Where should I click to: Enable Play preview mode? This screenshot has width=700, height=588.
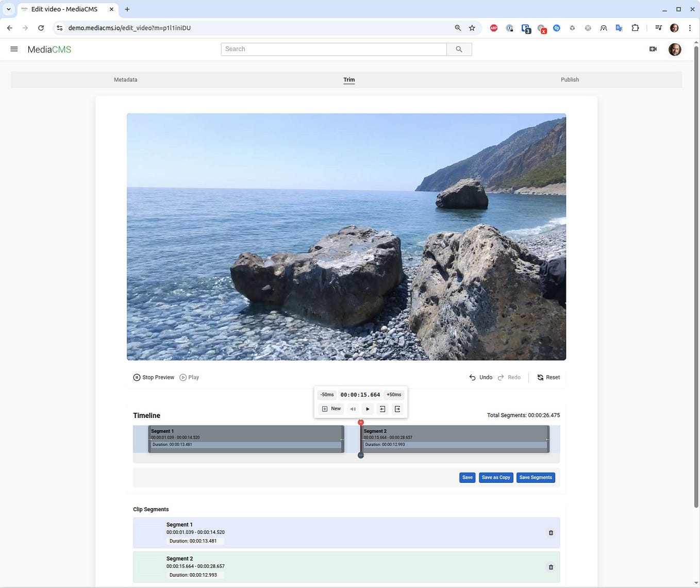(x=189, y=377)
